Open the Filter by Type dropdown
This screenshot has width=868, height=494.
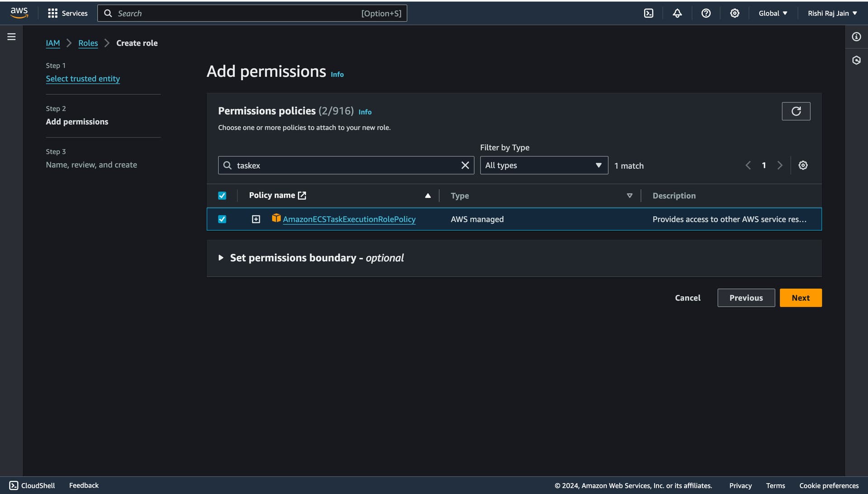[543, 165]
